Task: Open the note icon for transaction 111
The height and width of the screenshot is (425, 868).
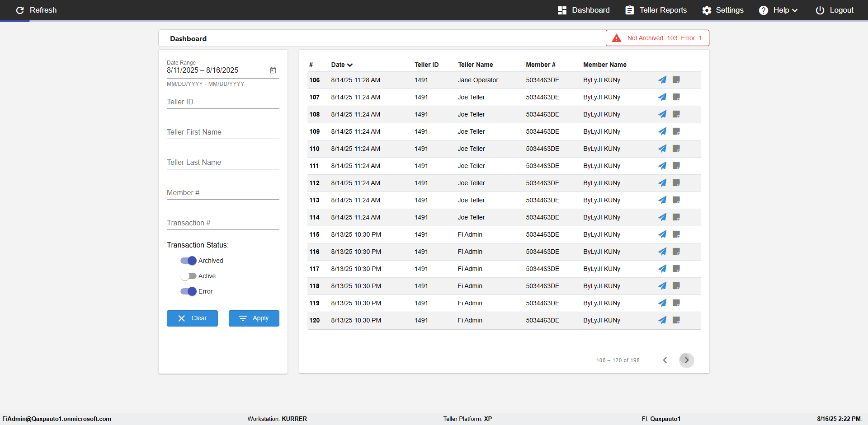Action: click(x=676, y=166)
